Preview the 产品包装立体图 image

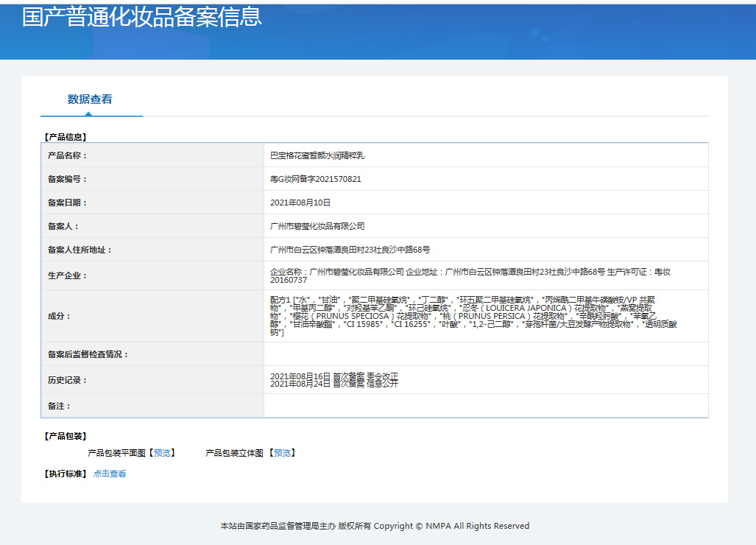coord(282,453)
